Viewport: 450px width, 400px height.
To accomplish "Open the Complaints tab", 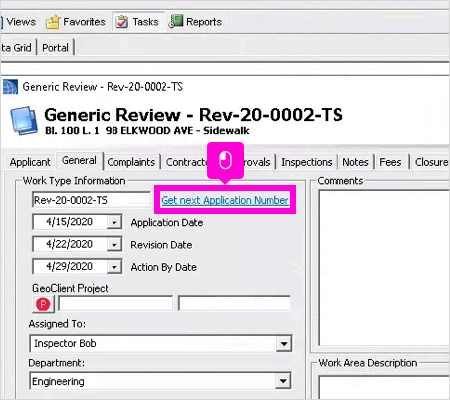I will coord(131,162).
